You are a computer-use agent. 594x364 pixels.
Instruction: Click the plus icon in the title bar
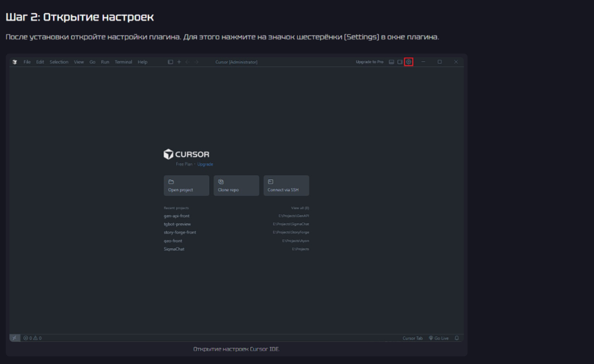point(179,62)
